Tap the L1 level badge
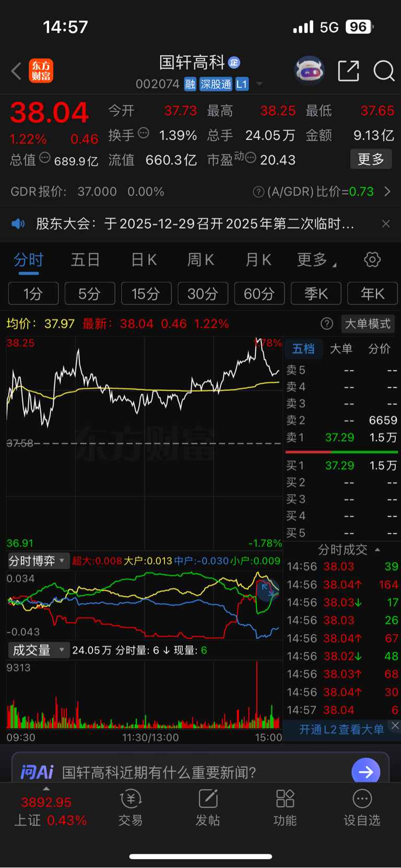The height and width of the screenshot is (868, 401). [x=242, y=84]
